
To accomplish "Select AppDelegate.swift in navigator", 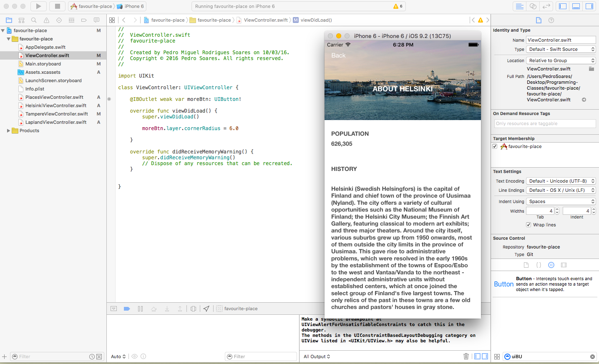I will (x=45, y=47).
